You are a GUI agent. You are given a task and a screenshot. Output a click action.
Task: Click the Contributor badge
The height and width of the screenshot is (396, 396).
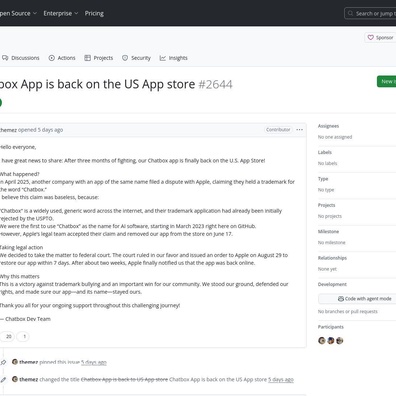(x=278, y=130)
